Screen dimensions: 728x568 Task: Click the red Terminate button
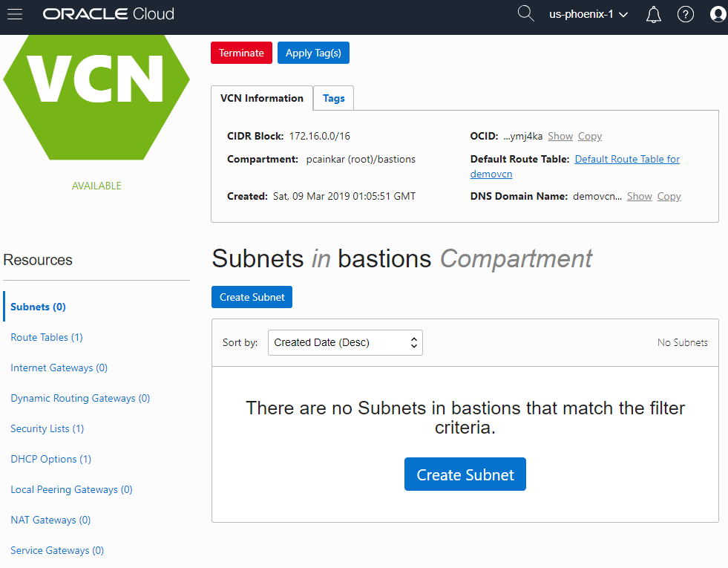tap(241, 53)
